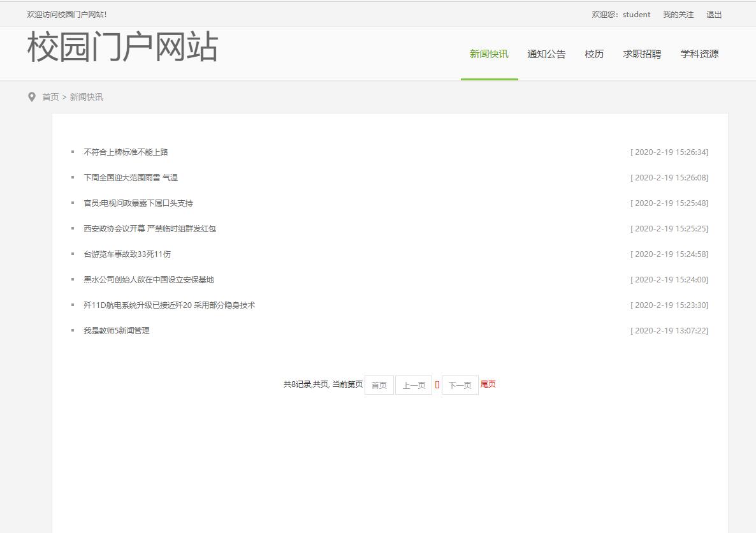Viewport: 756px width, 533px height.
Task: Click the page number input between pagination buttons
Action: coord(437,384)
